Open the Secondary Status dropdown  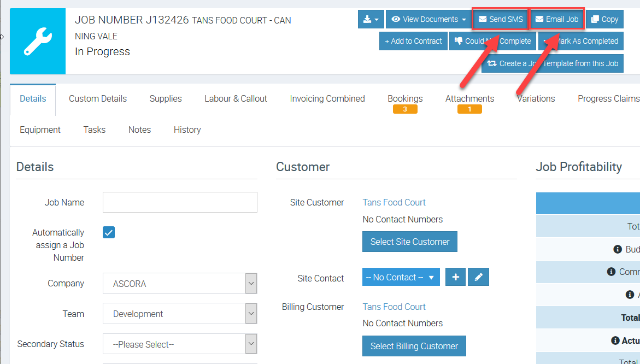[x=180, y=344]
